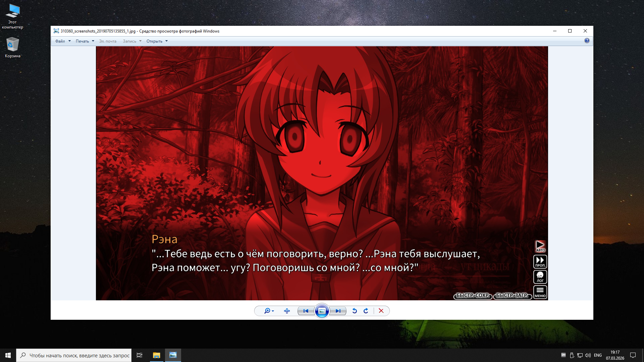644x362 pixels.
Task: Open the Windows Start menu
Action: [8, 355]
